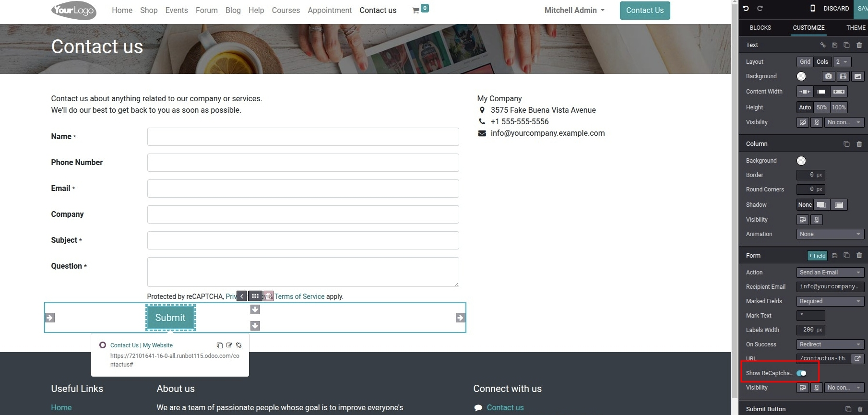Save the Text block using floppy icon
Viewport: 868px width, 415px height.
click(x=835, y=45)
